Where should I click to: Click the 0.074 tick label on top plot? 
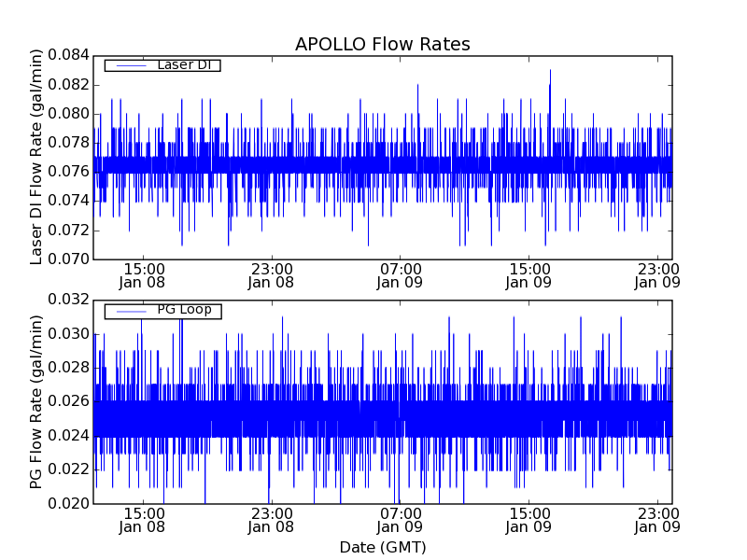68,201
